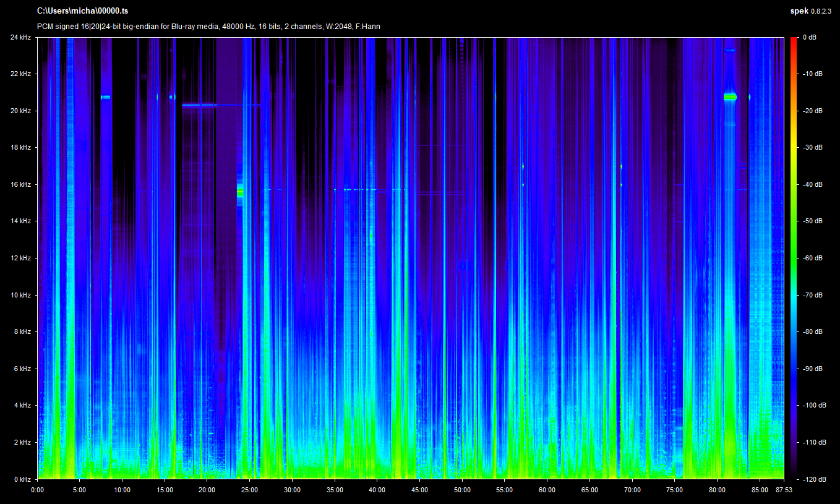Click the -60 dB level label

(813, 258)
